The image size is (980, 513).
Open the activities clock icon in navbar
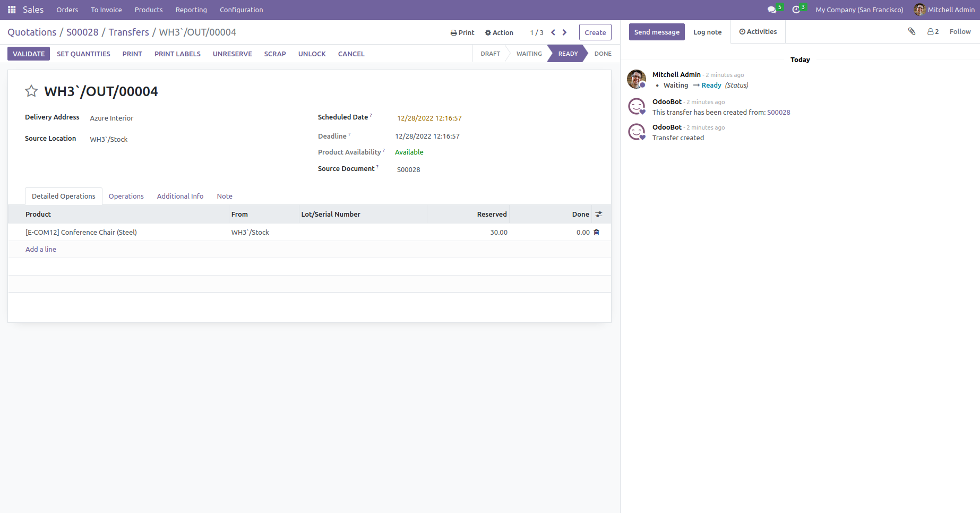pyautogui.click(x=796, y=10)
